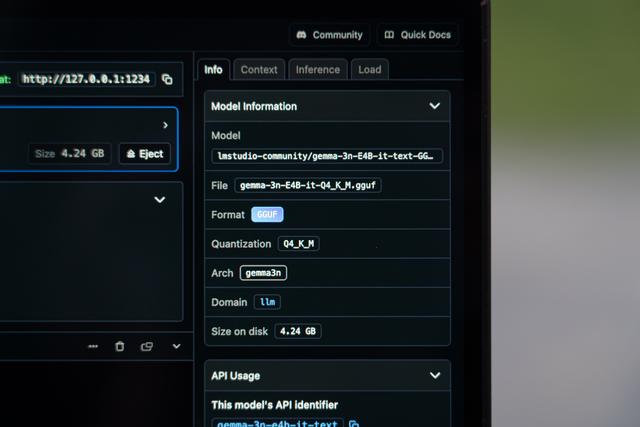This screenshot has height=427, width=640.
Task: Open the Inference tab
Action: (x=318, y=70)
